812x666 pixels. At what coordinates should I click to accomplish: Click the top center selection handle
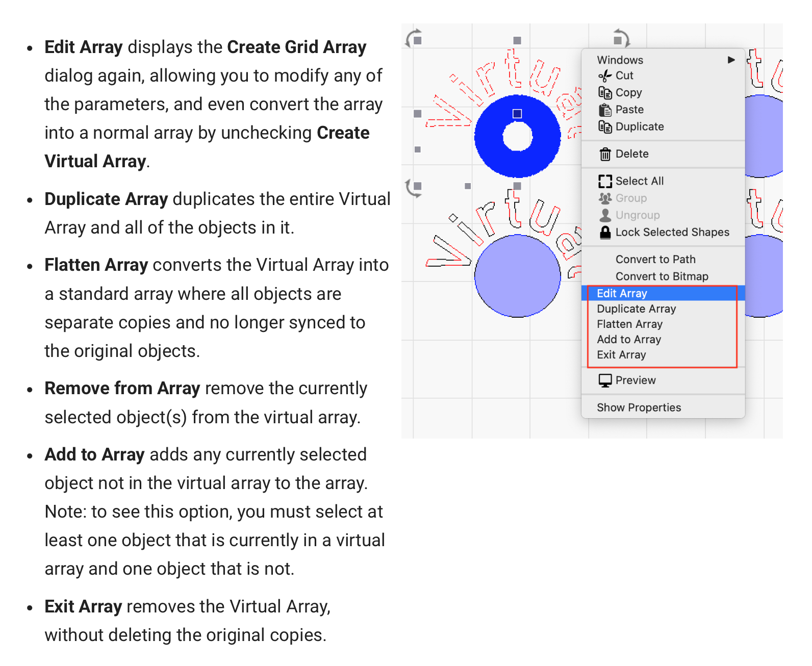coord(517,40)
